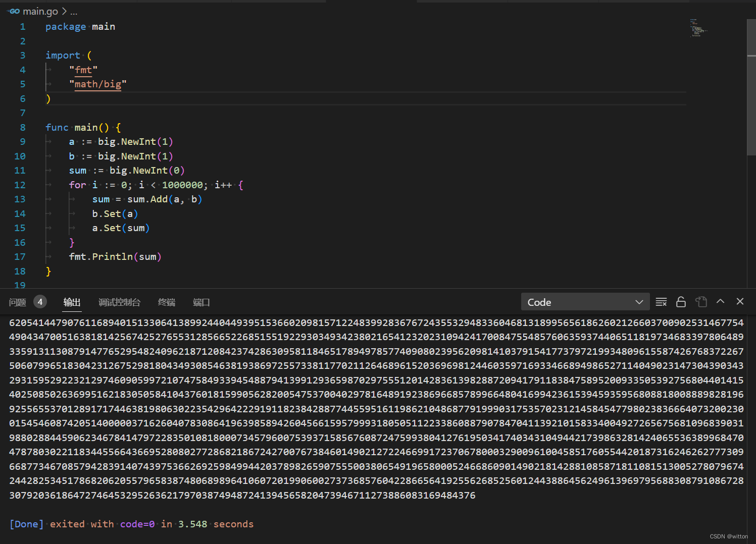This screenshot has width=756, height=544.
Task: Switch to the 调试控制台 tab
Action: (x=119, y=302)
